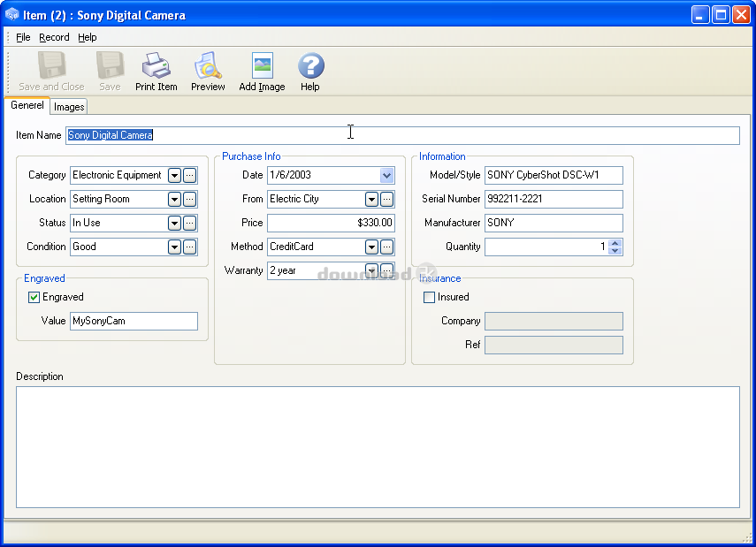Click the Quantity number field
Viewport: 756px width, 547px height.
(546, 247)
